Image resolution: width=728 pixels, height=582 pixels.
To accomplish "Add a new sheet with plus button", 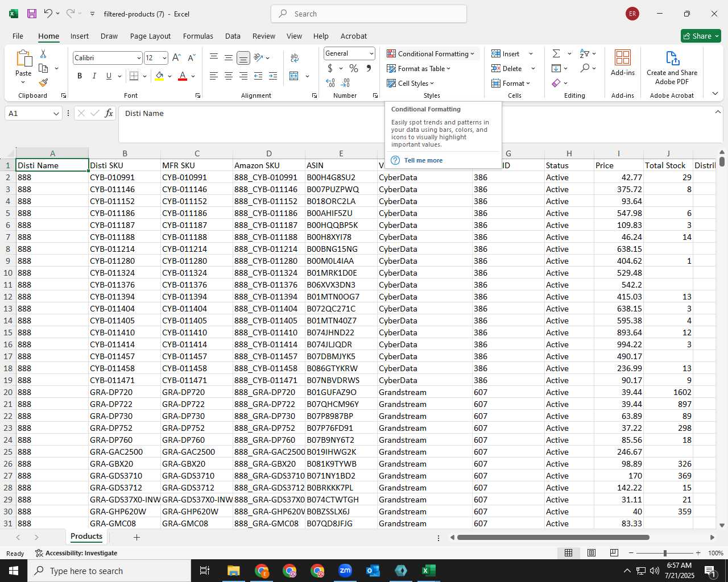I will click(136, 537).
